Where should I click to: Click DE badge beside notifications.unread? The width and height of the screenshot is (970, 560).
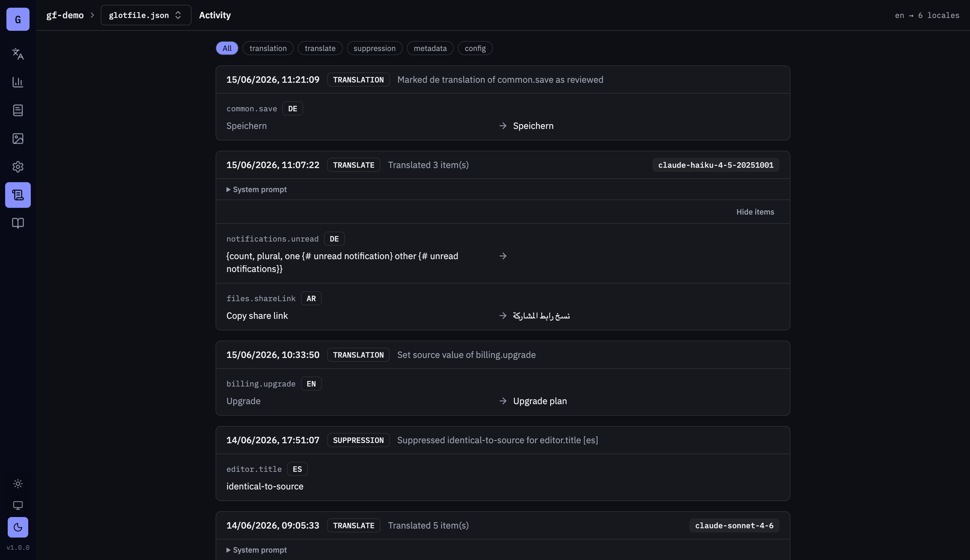tap(334, 239)
